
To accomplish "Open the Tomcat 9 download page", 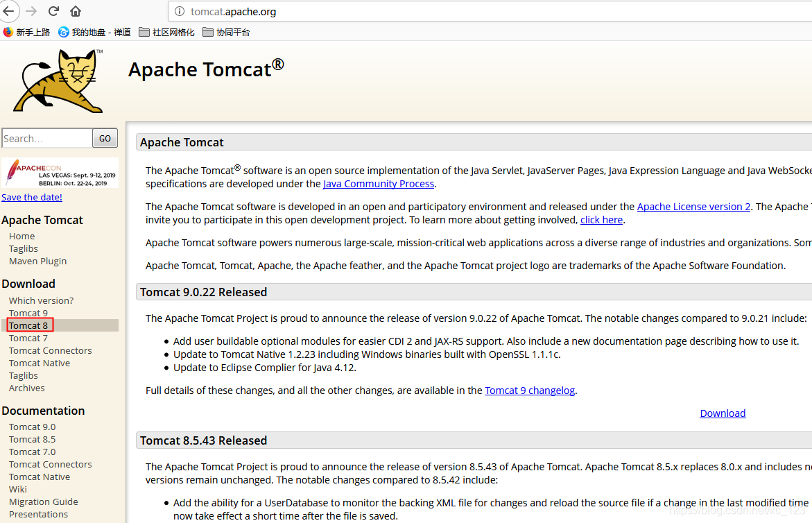I will tap(28, 313).
